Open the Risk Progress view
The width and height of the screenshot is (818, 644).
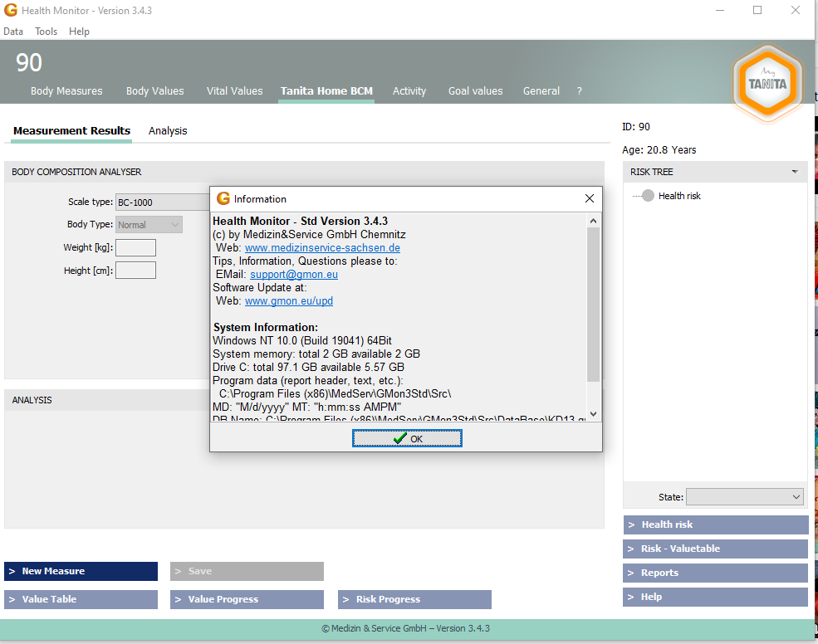click(x=414, y=599)
